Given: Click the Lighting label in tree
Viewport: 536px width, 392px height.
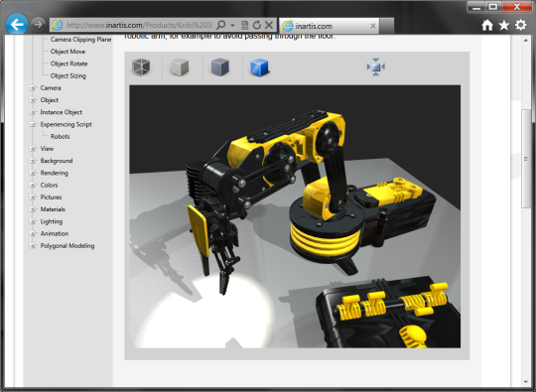Looking at the screenshot, I should pos(52,221).
